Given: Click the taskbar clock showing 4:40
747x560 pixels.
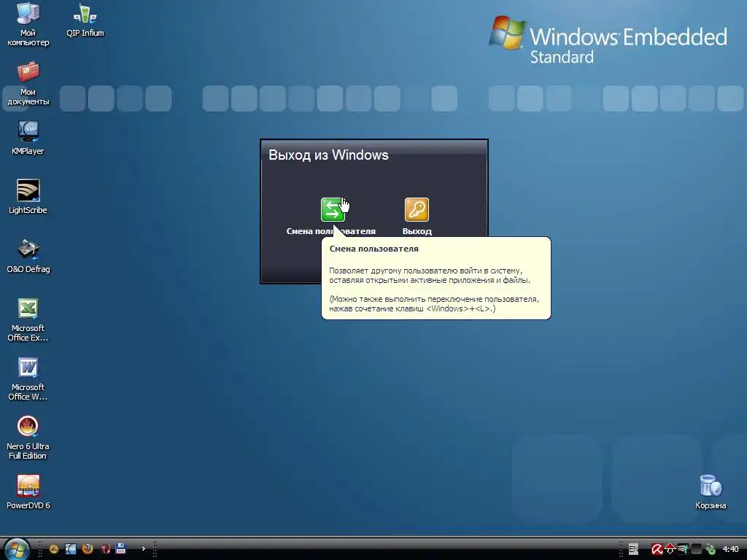Looking at the screenshot, I should (x=730, y=549).
